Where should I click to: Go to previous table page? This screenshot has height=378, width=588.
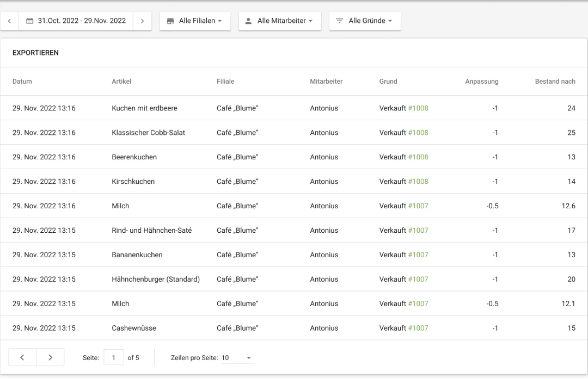point(22,357)
